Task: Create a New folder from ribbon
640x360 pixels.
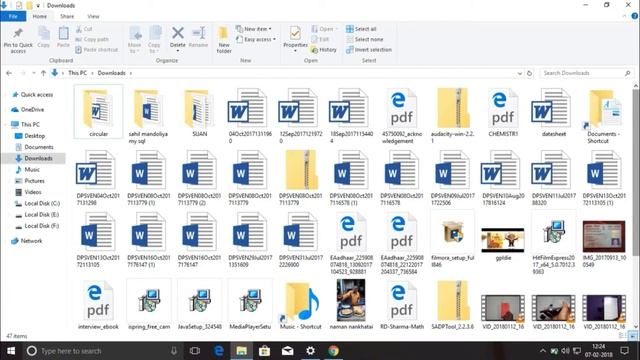Action: [224, 40]
